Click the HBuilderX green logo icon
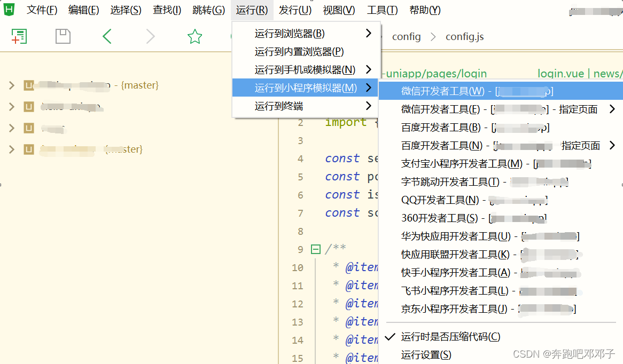Image resolution: width=623 pixels, height=364 pixels. point(9,9)
